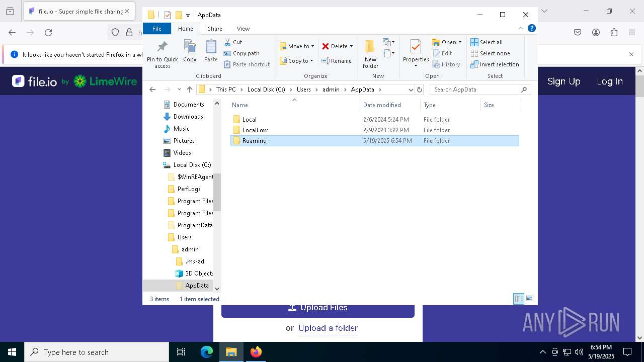Screen dimensions: 644x362
Task: Switch to the View ribbon tab
Action: 243,29
